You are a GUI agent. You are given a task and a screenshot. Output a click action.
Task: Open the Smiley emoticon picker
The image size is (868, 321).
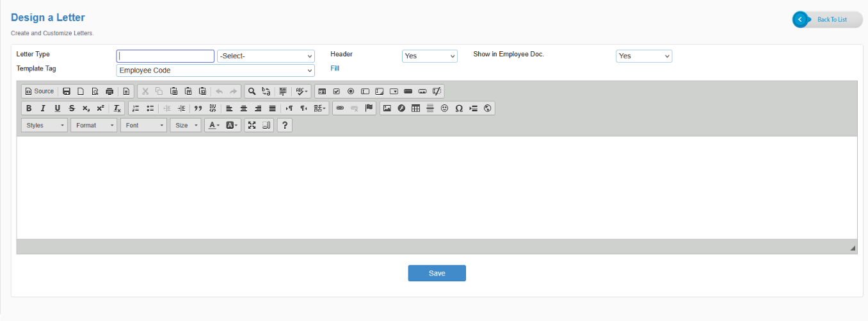444,108
